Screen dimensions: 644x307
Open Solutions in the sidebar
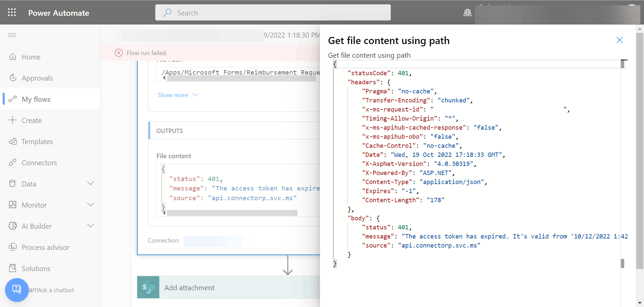36,268
